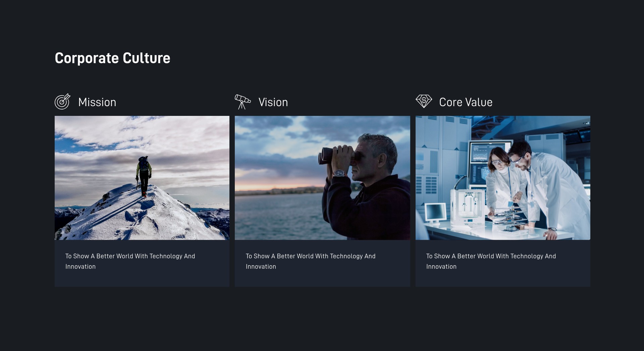Open the mountain climber Mission image
The width and height of the screenshot is (644, 351).
click(142, 178)
